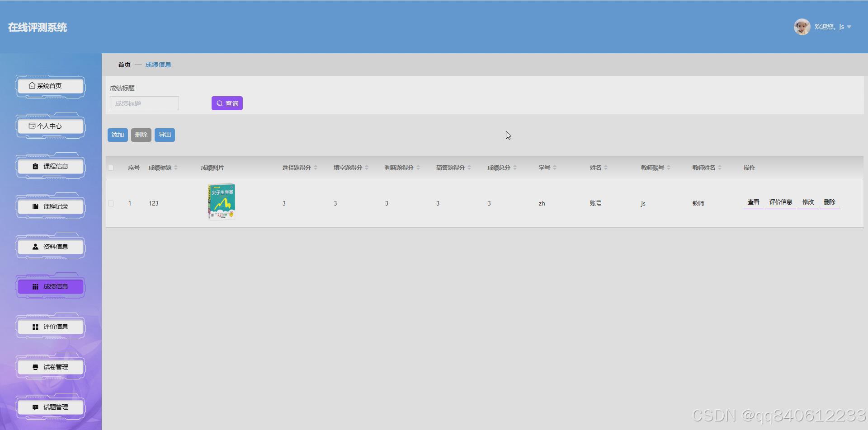The width and height of the screenshot is (868, 430).
Task: Sort by 成绩标题 column
Action: (x=176, y=168)
